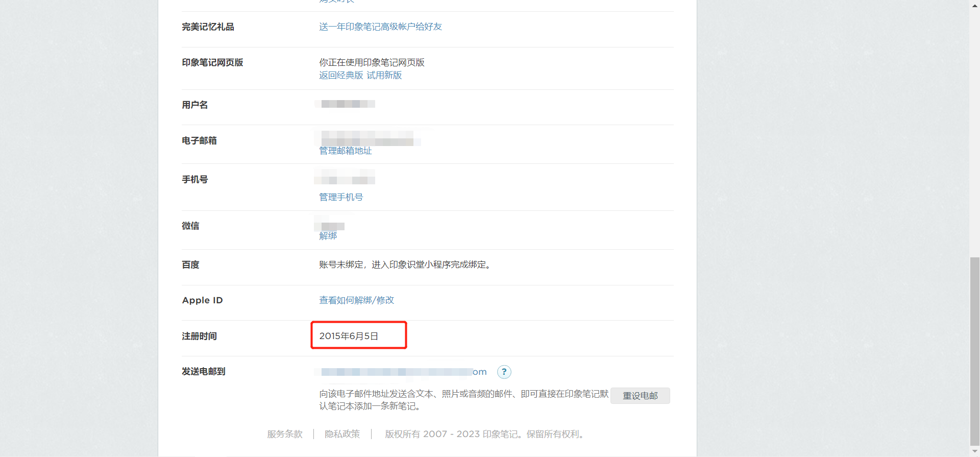Click 返回经典版 link

[341, 75]
